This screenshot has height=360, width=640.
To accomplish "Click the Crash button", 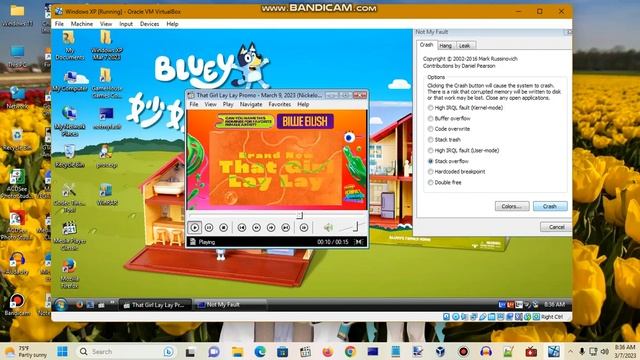I will 550,206.
